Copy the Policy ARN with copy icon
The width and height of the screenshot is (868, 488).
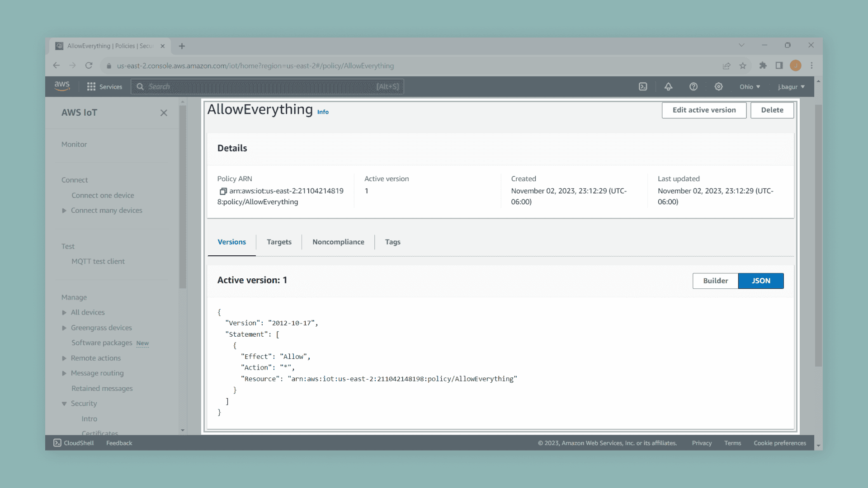pos(223,191)
